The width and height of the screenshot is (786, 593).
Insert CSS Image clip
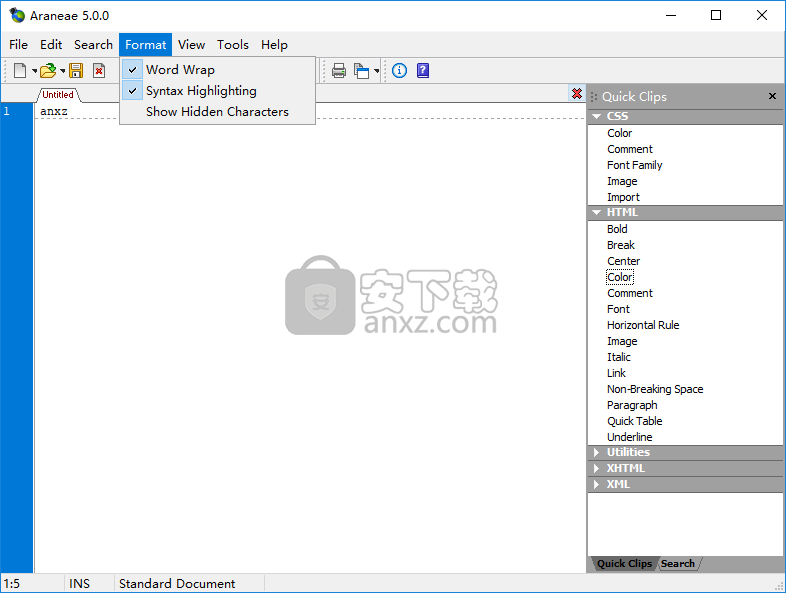[x=622, y=181]
